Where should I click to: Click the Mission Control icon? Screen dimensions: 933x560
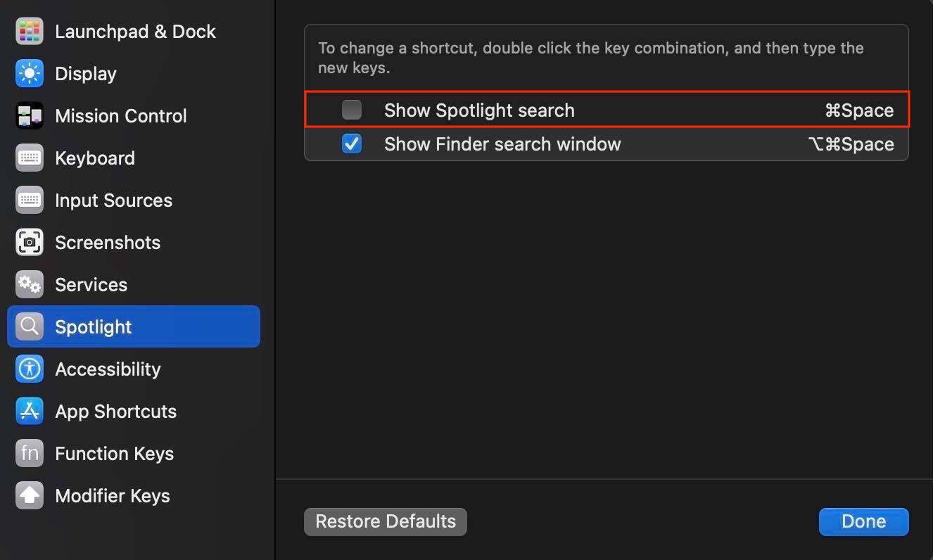click(x=30, y=116)
